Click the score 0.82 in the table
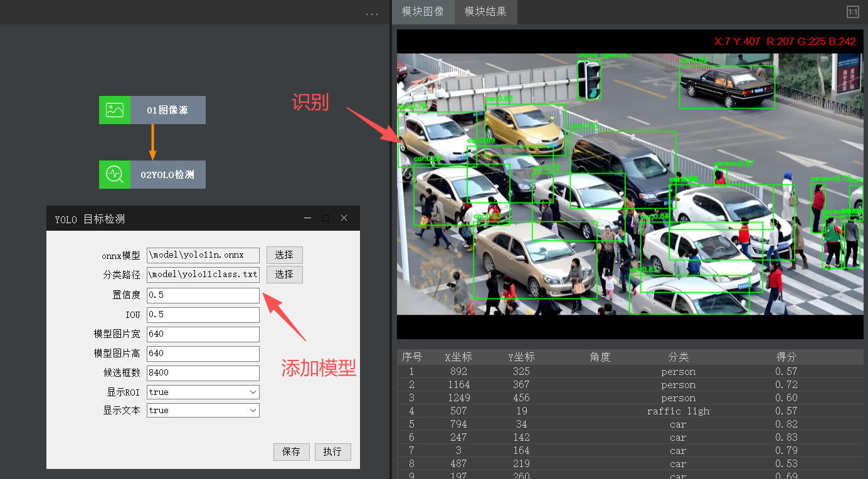The image size is (868, 479). click(786, 424)
